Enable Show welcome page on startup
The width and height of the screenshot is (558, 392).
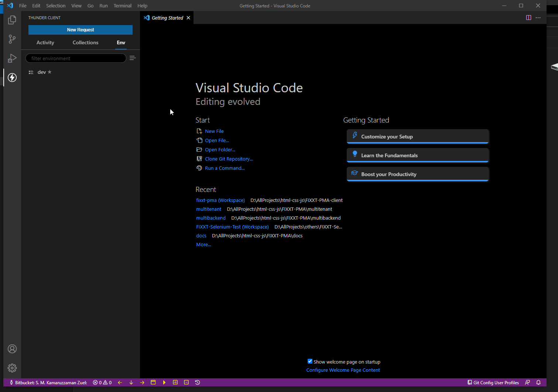click(310, 361)
